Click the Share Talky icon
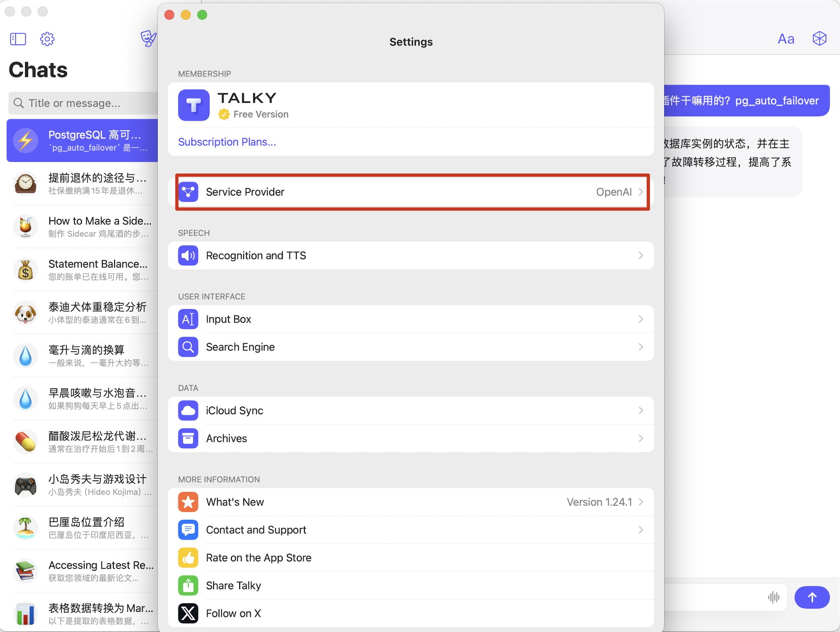Image resolution: width=840 pixels, height=632 pixels. click(x=188, y=585)
